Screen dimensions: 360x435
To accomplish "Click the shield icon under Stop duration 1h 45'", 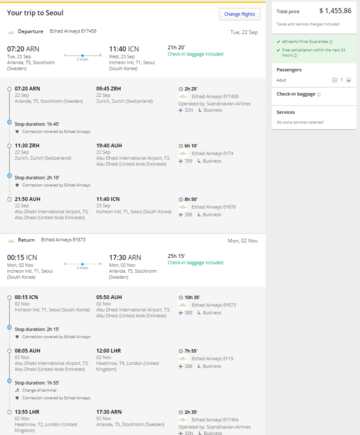I will (17, 132).
